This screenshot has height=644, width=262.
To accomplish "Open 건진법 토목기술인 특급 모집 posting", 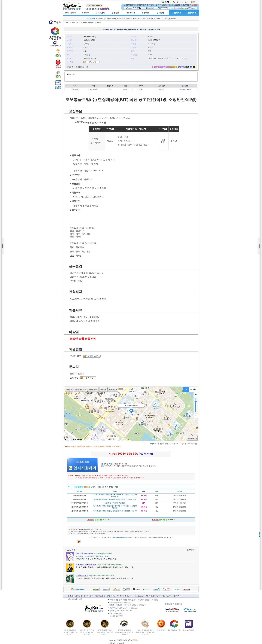I will (115, 503).
